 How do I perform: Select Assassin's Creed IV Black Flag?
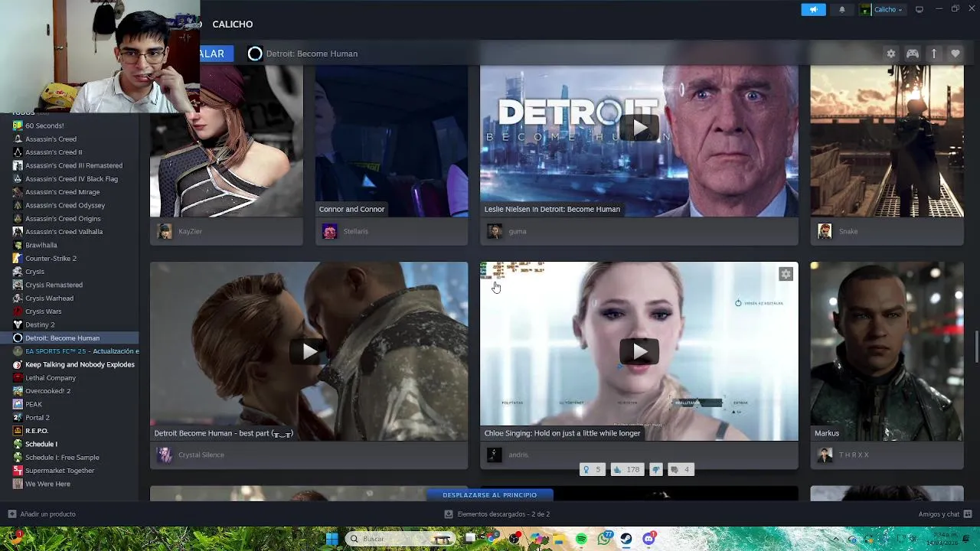[x=71, y=179]
